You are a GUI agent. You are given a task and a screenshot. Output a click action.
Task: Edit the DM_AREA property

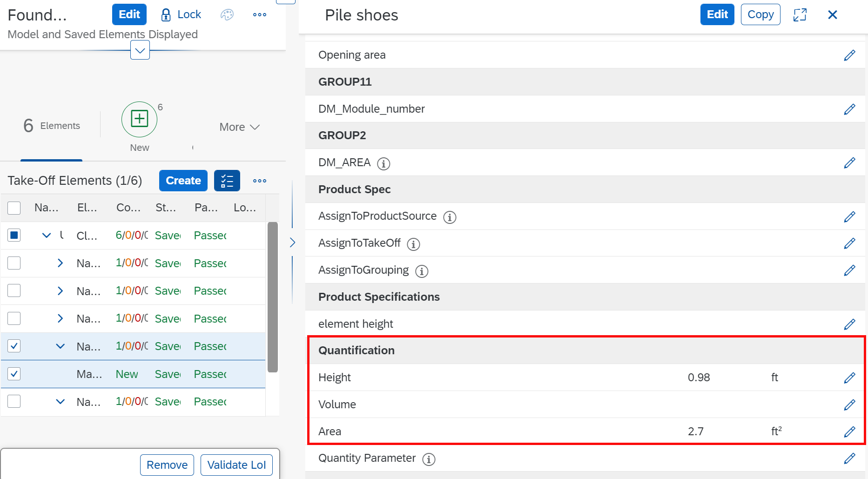849,163
